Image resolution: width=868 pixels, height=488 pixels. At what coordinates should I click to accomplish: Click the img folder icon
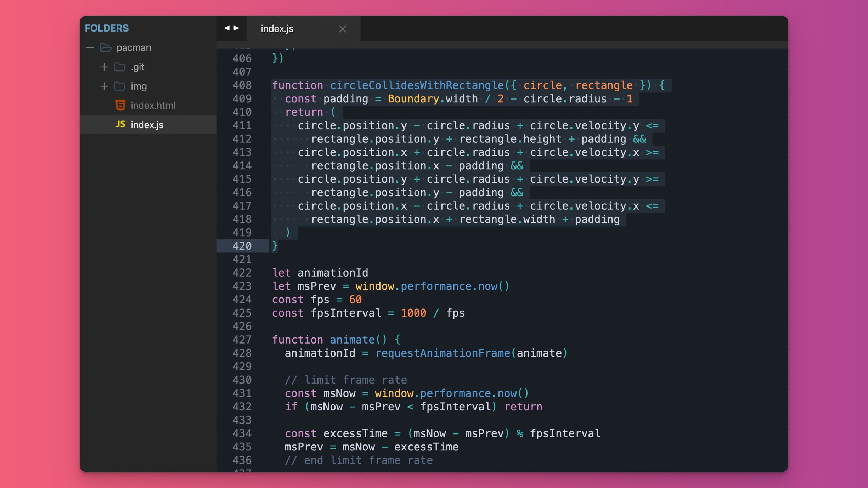120,86
